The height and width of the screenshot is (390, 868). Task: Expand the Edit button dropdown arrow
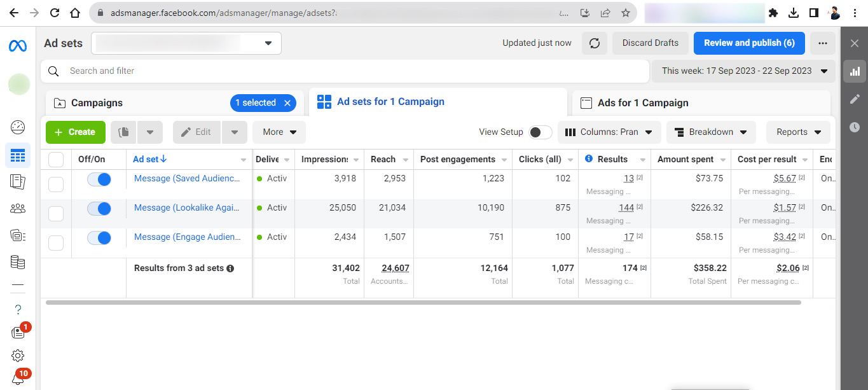(x=235, y=132)
